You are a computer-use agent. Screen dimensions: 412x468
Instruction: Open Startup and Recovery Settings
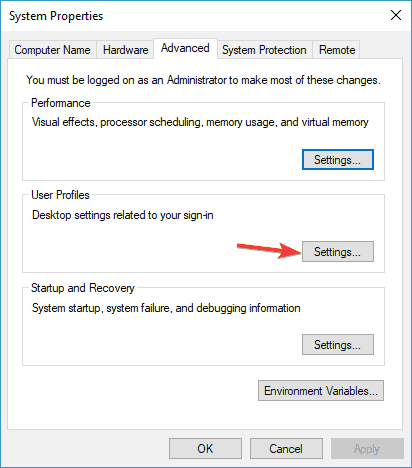click(338, 345)
